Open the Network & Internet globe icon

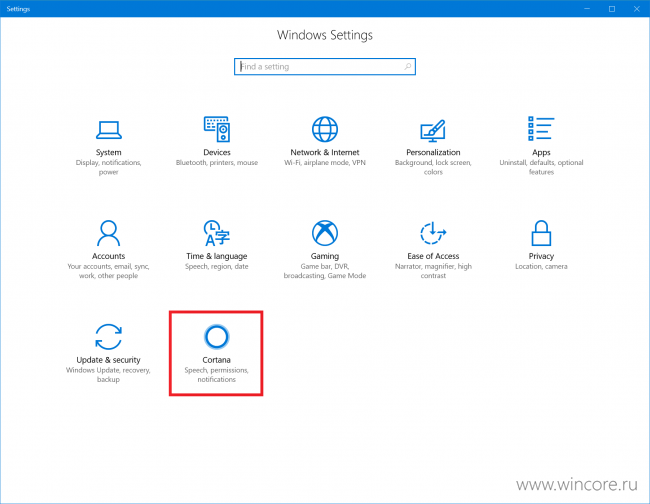[325, 129]
